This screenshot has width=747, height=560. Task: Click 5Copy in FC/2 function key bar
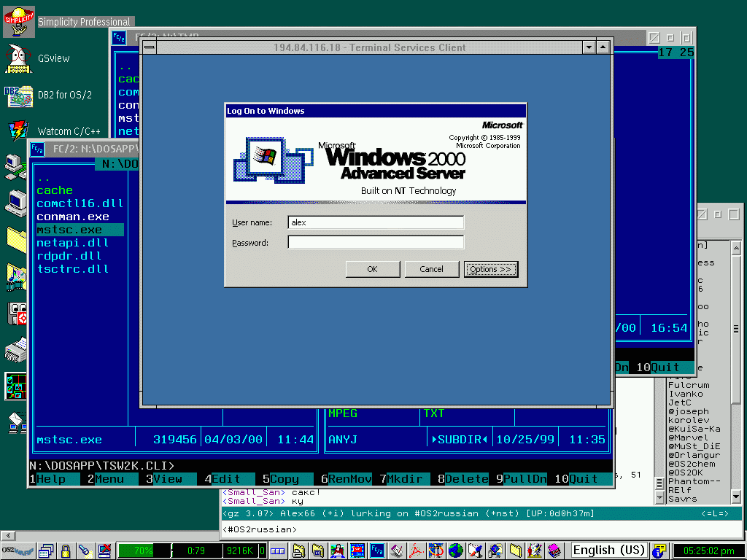pos(287,479)
